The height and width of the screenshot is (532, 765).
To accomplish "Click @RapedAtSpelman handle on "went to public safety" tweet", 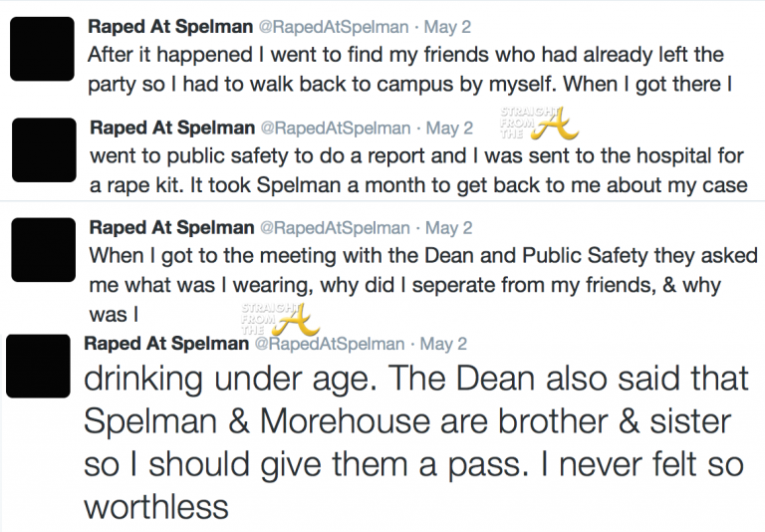I will point(334,129).
